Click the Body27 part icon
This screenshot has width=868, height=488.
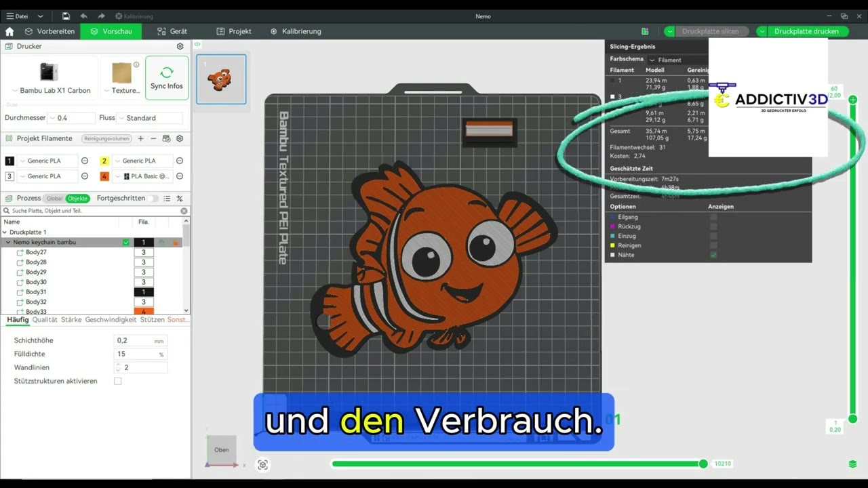(20, 252)
